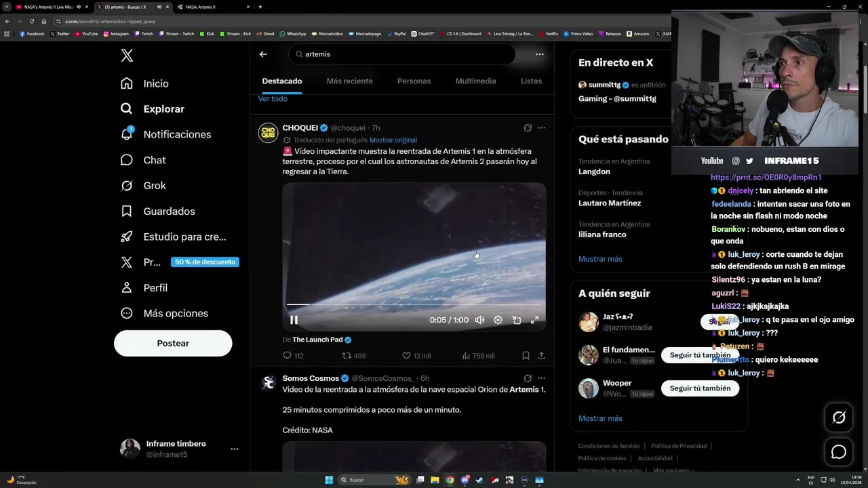868x488 pixels.
Task: Pause the CHOQUEI video
Action: (294, 320)
